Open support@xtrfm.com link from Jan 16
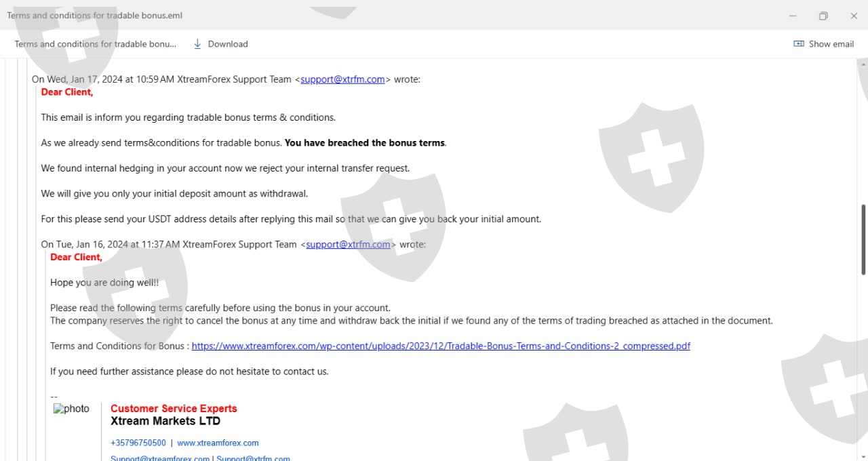This screenshot has width=868, height=461. click(x=348, y=245)
